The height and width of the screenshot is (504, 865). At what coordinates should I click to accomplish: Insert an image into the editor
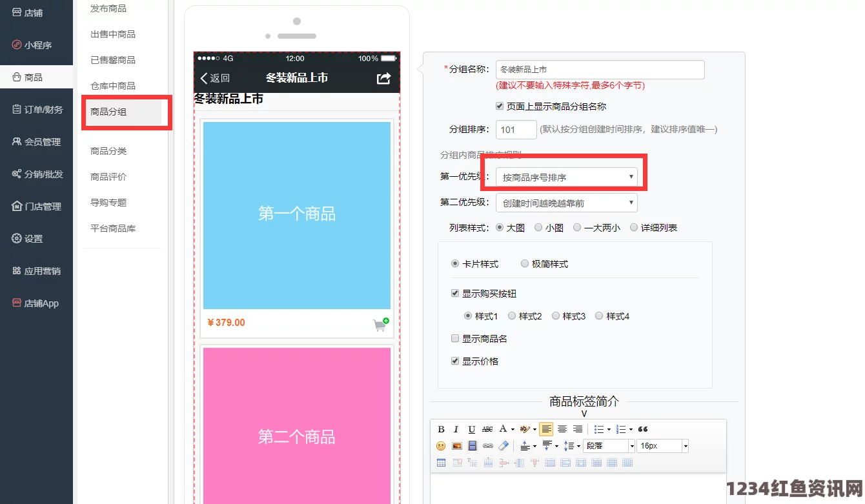(x=457, y=446)
